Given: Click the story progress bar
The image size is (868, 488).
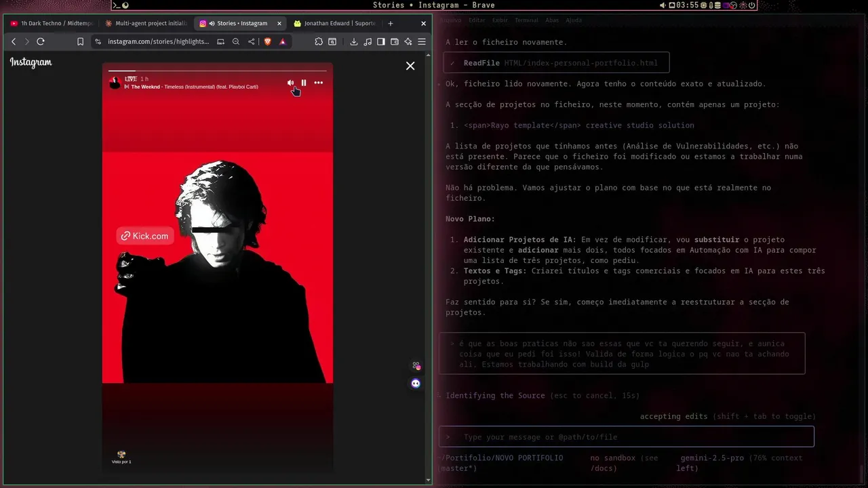Looking at the screenshot, I should (218, 70).
